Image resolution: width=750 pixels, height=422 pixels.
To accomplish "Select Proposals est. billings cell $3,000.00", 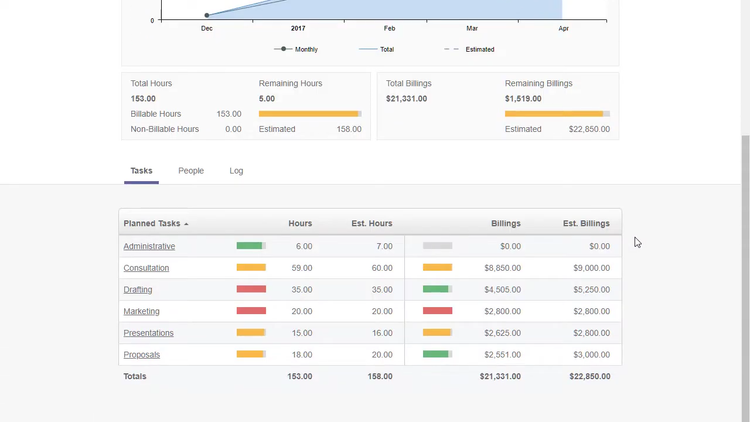I will (592, 355).
